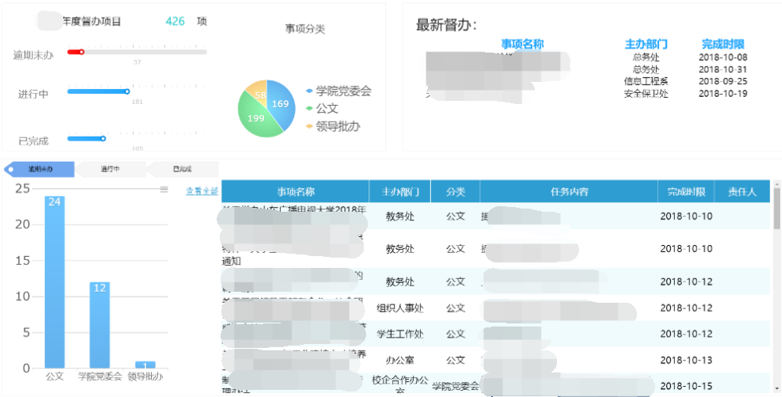Click 公文 category in the 办公室 row
782x397 pixels.
point(455,360)
